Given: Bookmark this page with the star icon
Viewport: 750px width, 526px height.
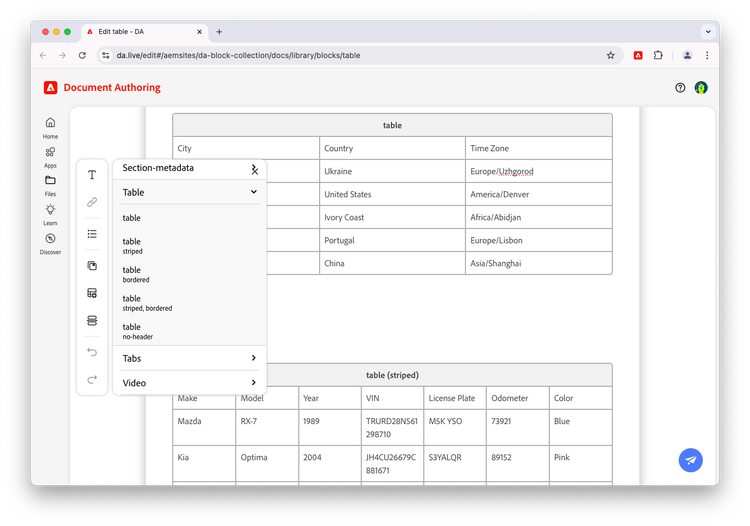Looking at the screenshot, I should pyautogui.click(x=611, y=55).
